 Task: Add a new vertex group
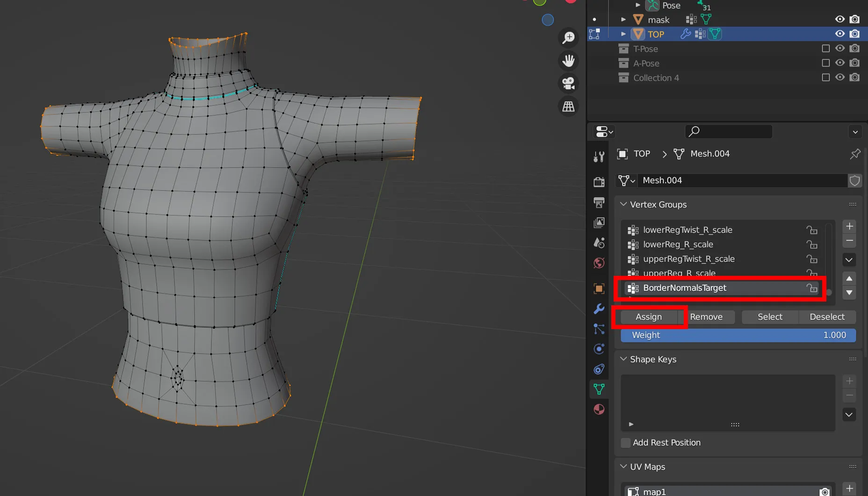tap(849, 226)
